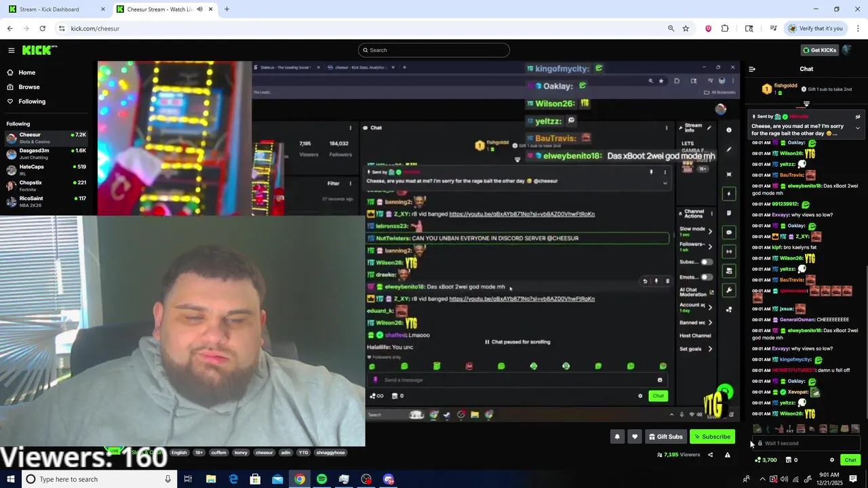Expand the gift sub leaderboard handle
868x488 pixels.
point(806,104)
